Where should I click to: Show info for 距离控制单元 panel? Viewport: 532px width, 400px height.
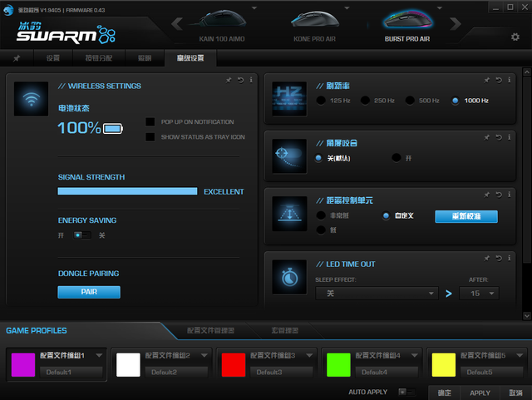pyautogui.click(x=510, y=195)
